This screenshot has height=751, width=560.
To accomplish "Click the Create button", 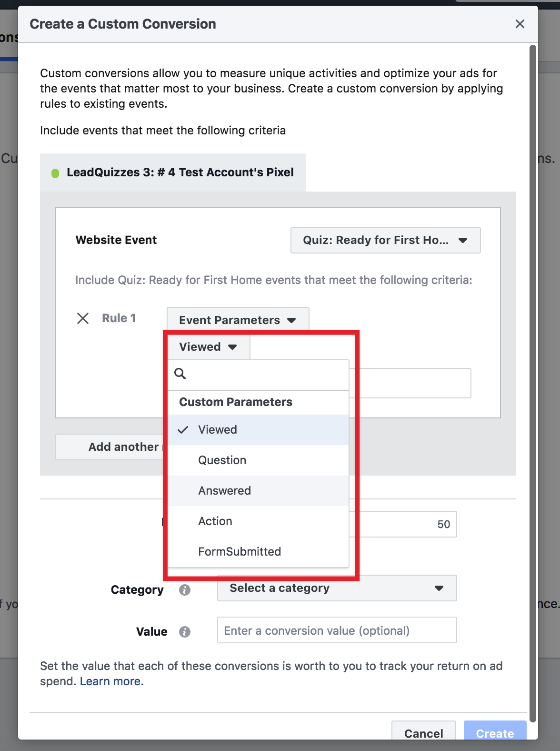I will [x=495, y=731].
